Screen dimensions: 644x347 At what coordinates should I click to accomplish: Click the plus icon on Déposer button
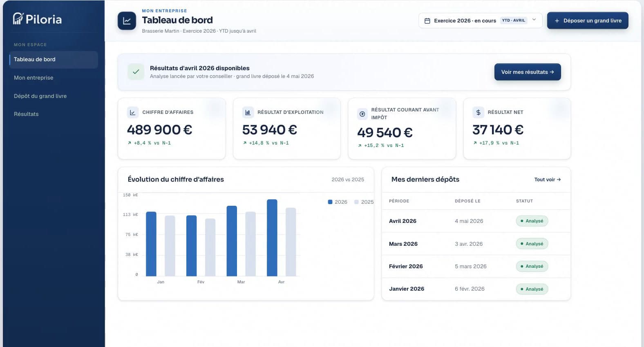(557, 21)
